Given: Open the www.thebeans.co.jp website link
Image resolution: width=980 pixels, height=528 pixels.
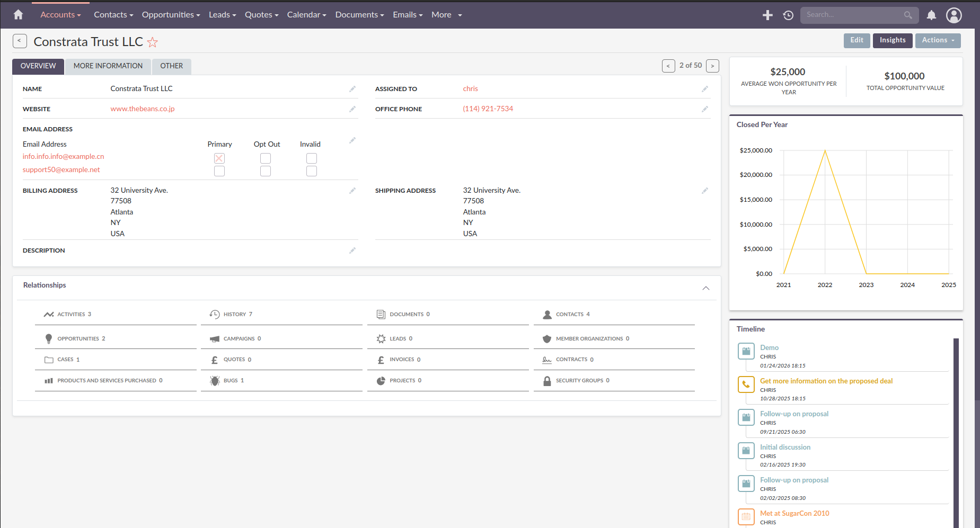Looking at the screenshot, I should [143, 109].
